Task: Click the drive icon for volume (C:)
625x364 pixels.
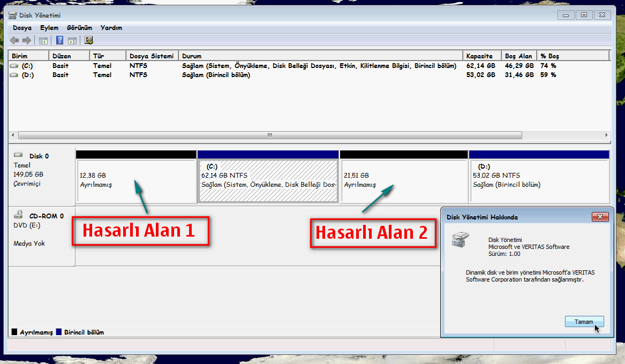Action: tap(14, 66)
